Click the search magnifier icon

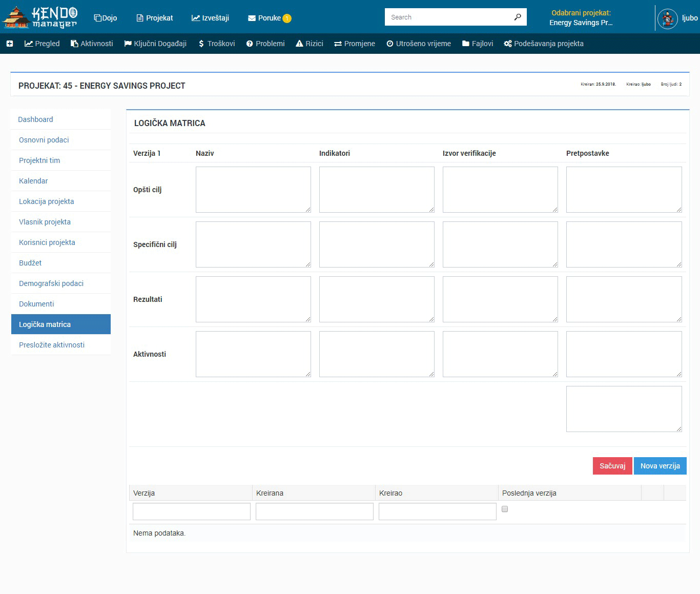pyautogui.click(x=518, y=17)
